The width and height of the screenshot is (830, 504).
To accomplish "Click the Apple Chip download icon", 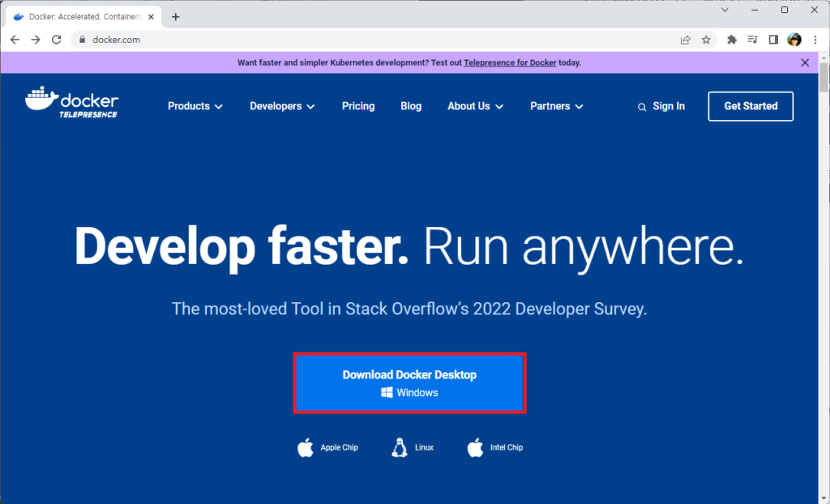I will coord(306,447).
